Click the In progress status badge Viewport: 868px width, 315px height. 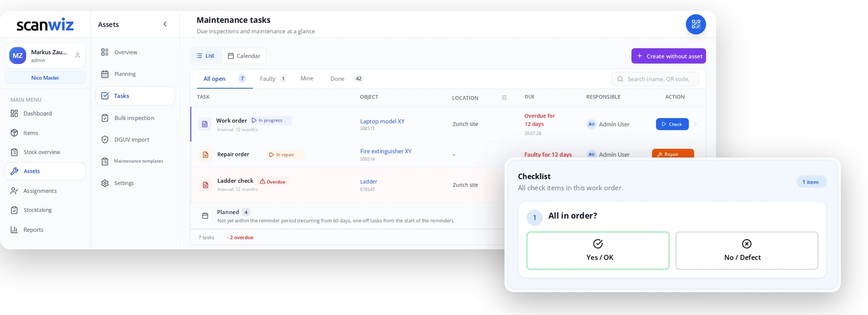tap(270, 121)
